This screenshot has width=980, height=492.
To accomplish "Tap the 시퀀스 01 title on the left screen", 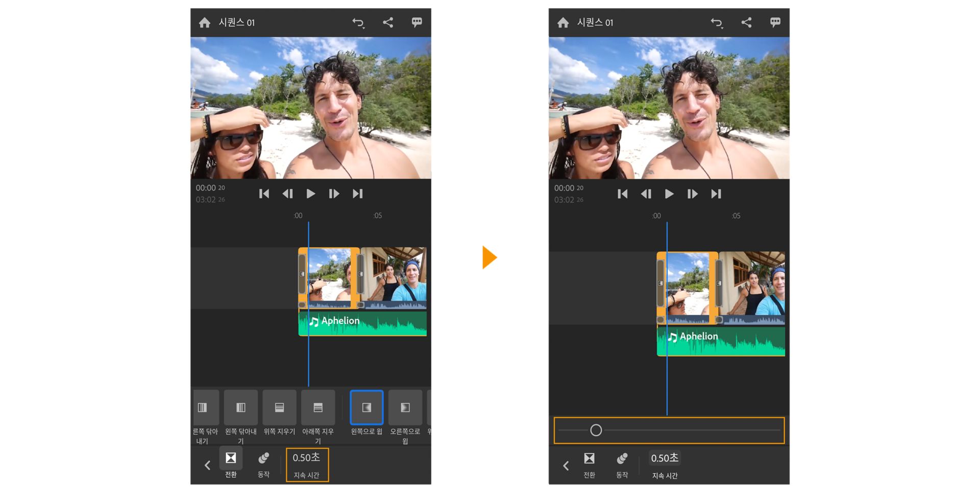I will coord(236,22).
